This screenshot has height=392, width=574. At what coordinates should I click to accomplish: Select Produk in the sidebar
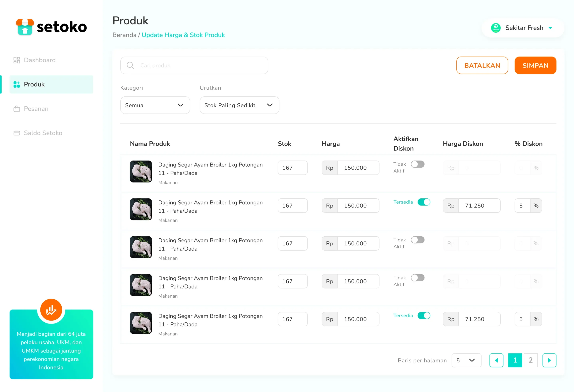click(51, 84)
